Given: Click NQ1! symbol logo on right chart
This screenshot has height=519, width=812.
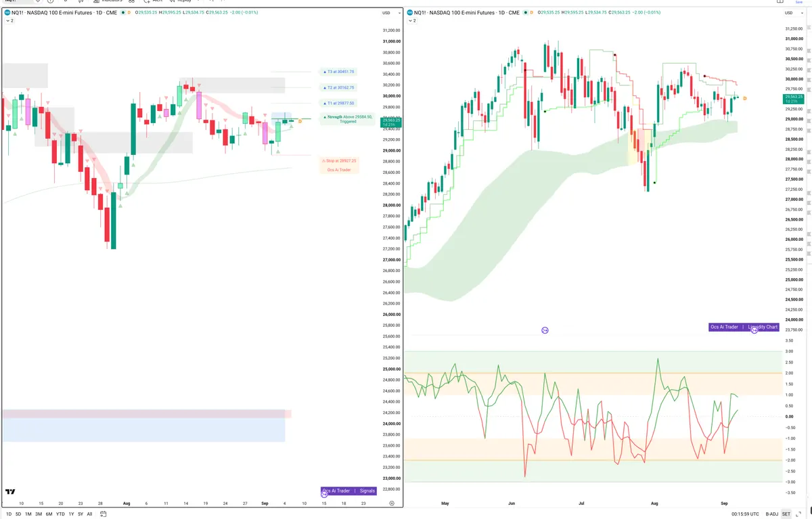Looking at the screenshot, I should click(410, 13).
